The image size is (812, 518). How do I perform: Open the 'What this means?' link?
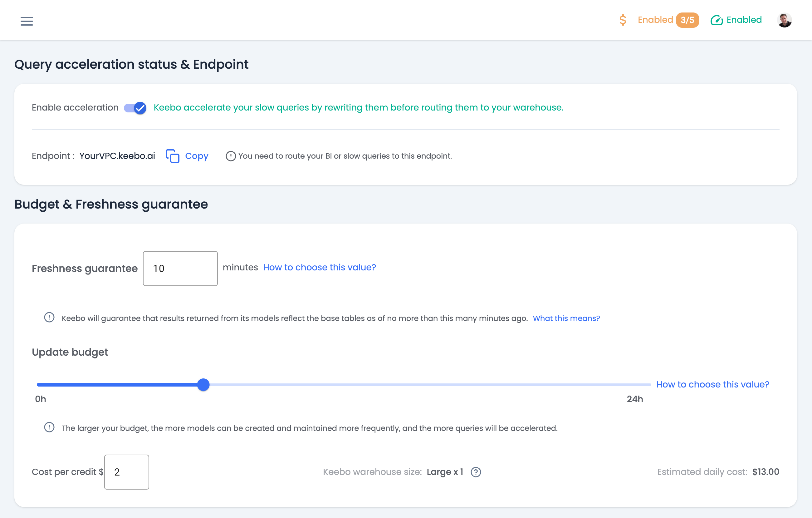coord(566,318)
